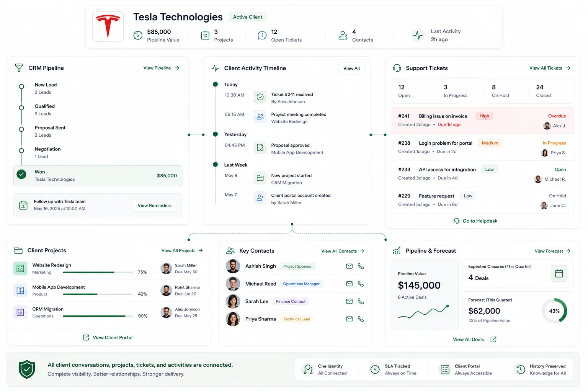Click the reminder calendar icon
Screen dimensions: 588x392
click(x=23, y=205)
